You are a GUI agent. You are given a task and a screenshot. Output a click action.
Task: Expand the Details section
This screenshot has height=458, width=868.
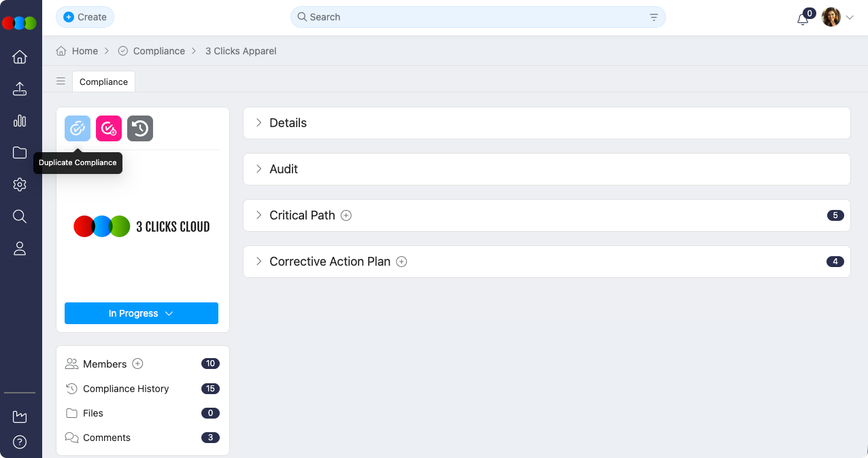coord(258,123)
